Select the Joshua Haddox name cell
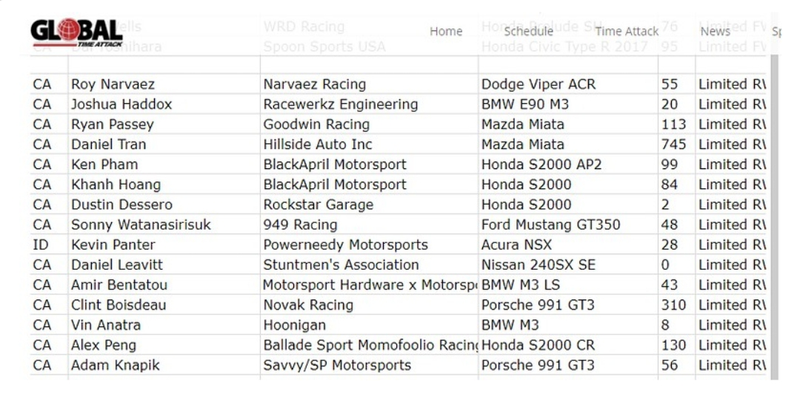This screenshot has width=800, height=393. [x=164, y=104]
